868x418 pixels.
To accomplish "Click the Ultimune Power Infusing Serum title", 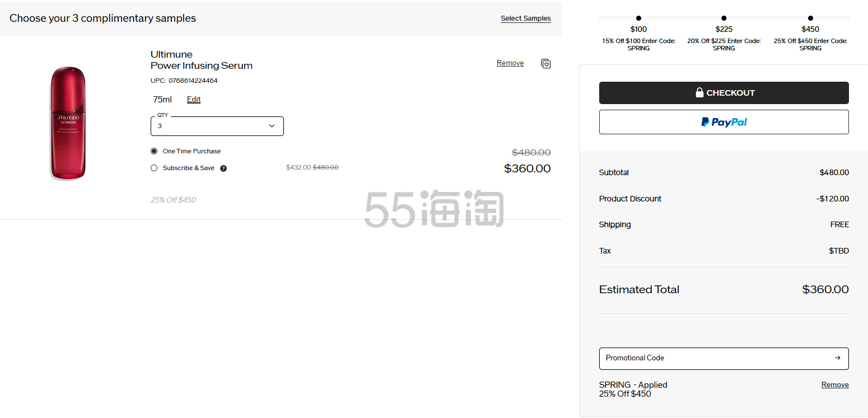I will (x=201, y=60).
